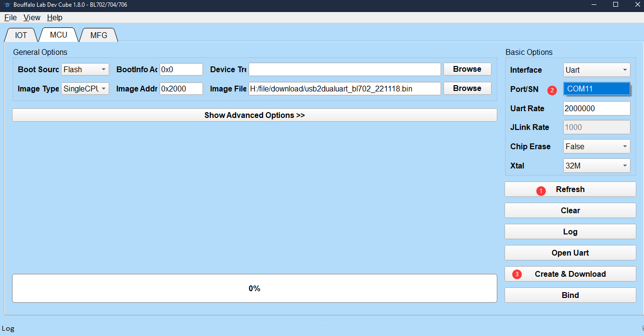Click the disabled JLink Rate 1000 field
The image size is (644, 335).
[x=596, y=127]
